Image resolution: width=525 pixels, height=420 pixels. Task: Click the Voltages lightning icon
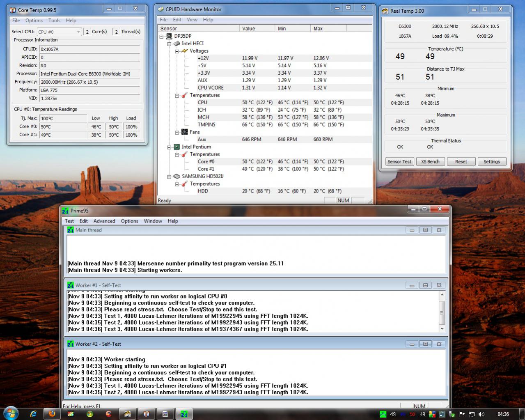click(185, 51)
